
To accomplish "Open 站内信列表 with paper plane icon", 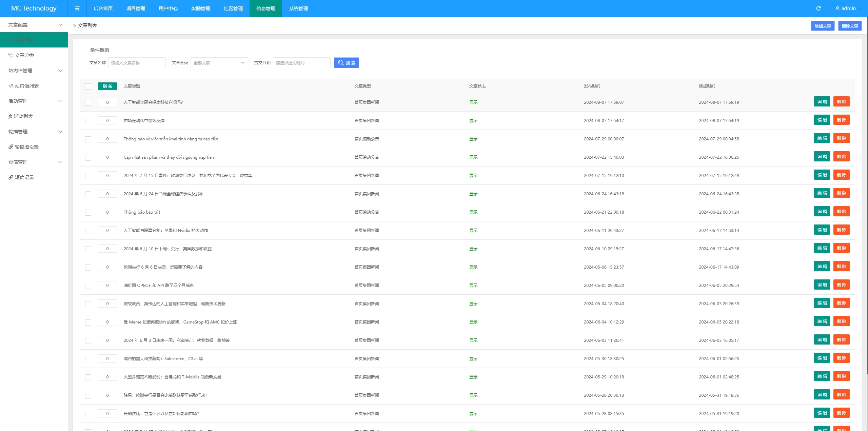I will [26, 86].
